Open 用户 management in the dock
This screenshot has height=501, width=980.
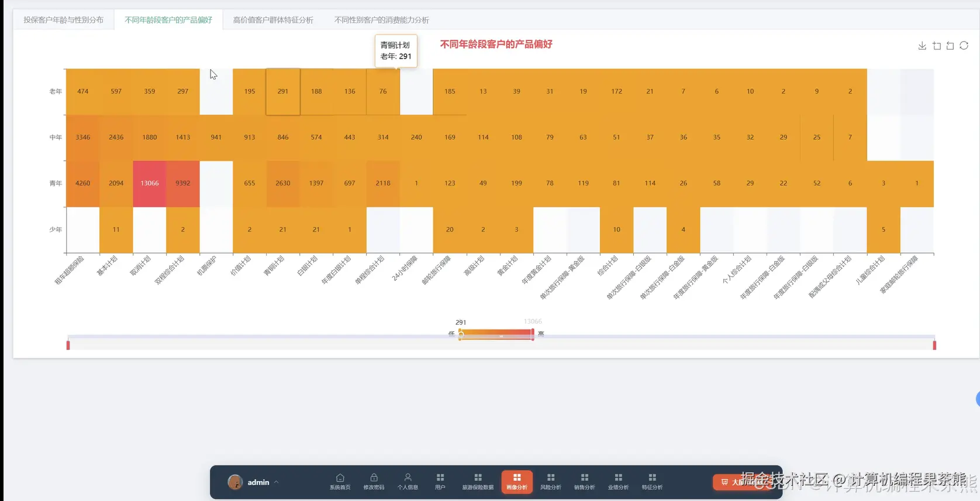pyautogui.click(x=440, y=482)
